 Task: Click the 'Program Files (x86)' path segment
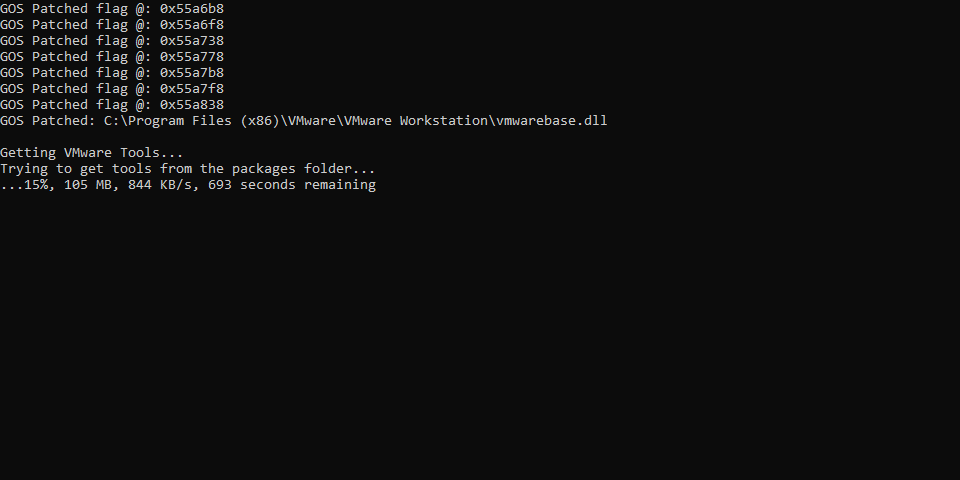pyautogui.click(x=204, y=121)
